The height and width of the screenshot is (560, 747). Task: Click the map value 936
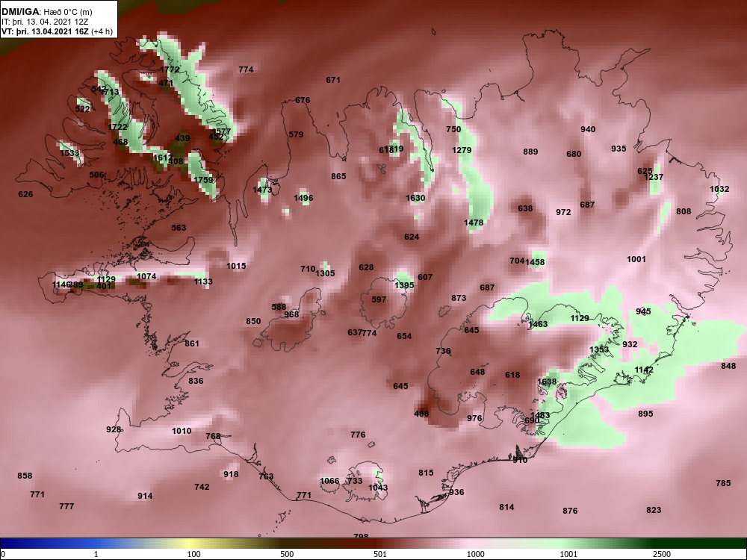456,492
